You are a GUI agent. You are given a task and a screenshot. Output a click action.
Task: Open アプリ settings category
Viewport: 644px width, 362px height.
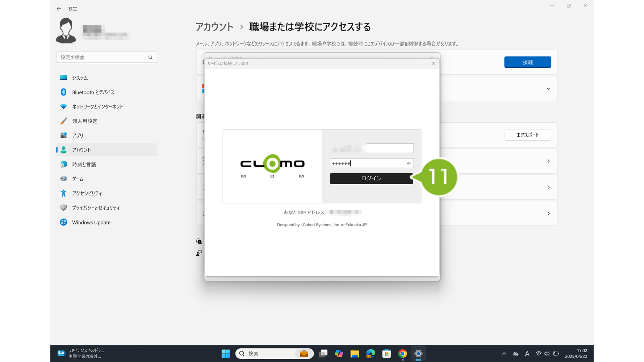[106, 135]
